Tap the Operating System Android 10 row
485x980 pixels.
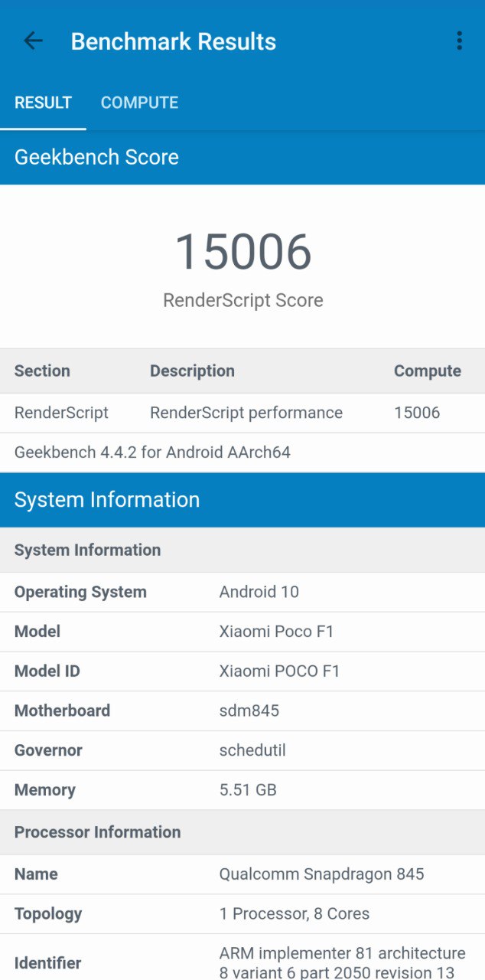coord(242,592)
